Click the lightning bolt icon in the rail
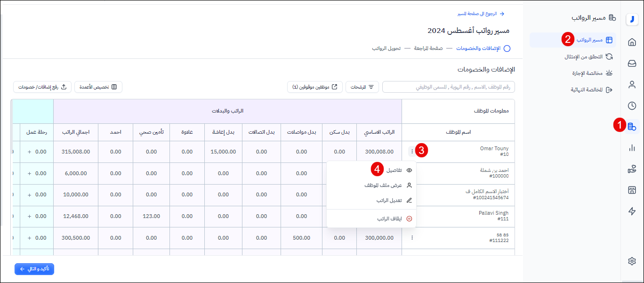Image resolution: width=644 pixels, height=283 pixels. (632, 211)
